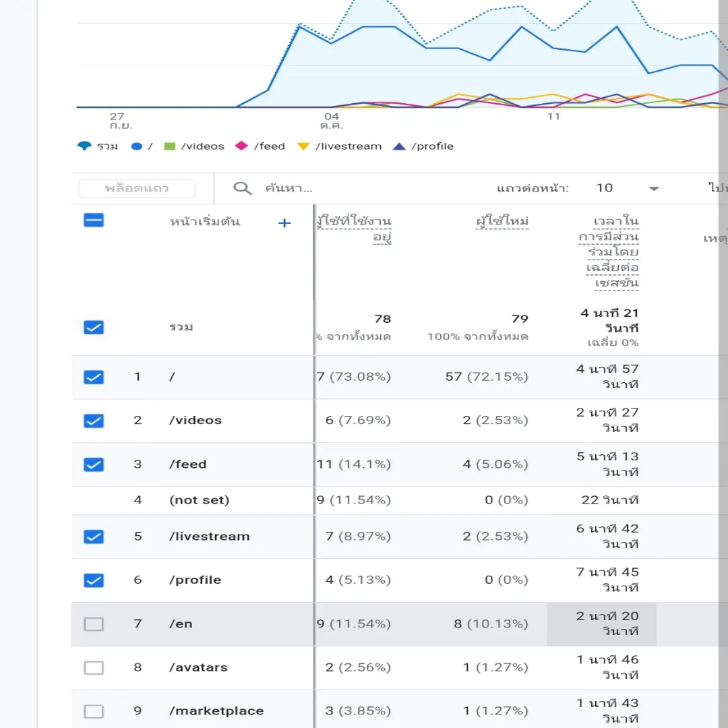Sort by ผู้ใช้ใหม่ column header

click(x=502, y=221)
